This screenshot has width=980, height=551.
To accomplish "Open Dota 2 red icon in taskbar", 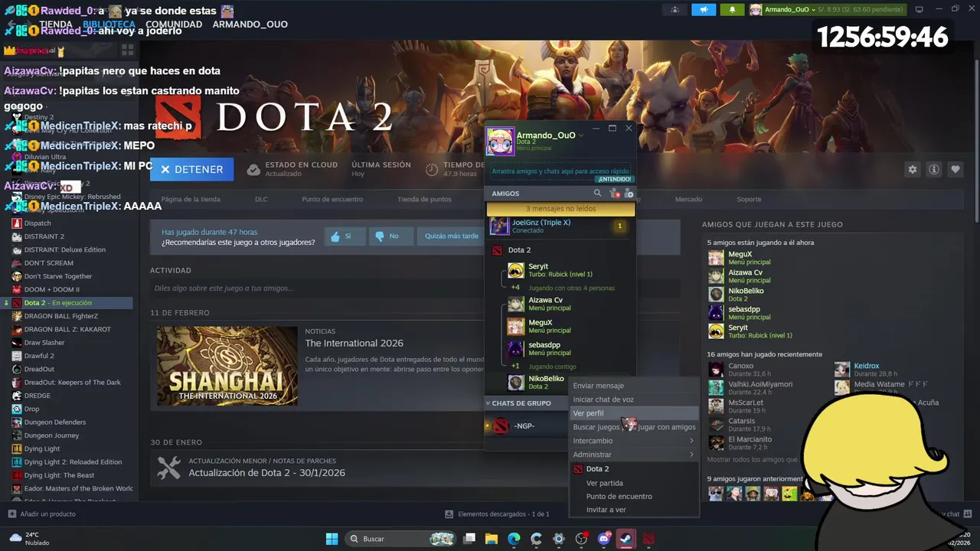I will tap(648, 539).
